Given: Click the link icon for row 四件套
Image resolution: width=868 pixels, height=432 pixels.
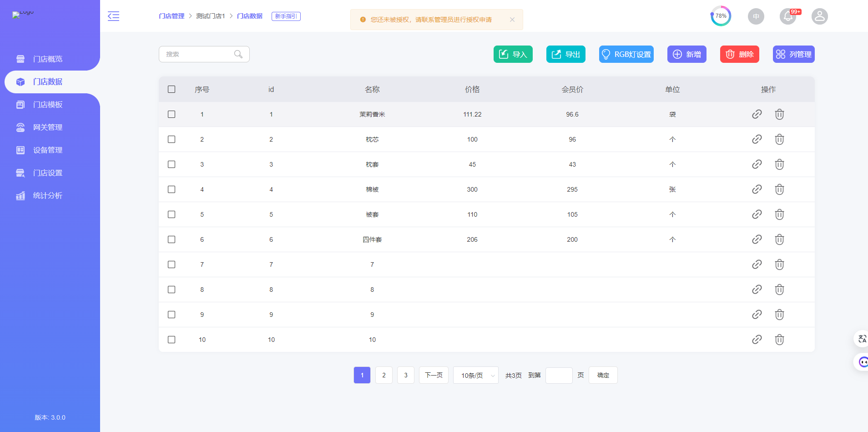Looking at the screenshot, I should pos(757,239).
